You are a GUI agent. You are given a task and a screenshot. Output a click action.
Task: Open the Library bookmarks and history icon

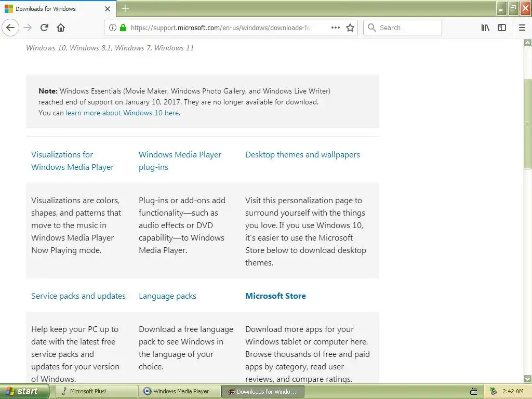pos(485,28)
